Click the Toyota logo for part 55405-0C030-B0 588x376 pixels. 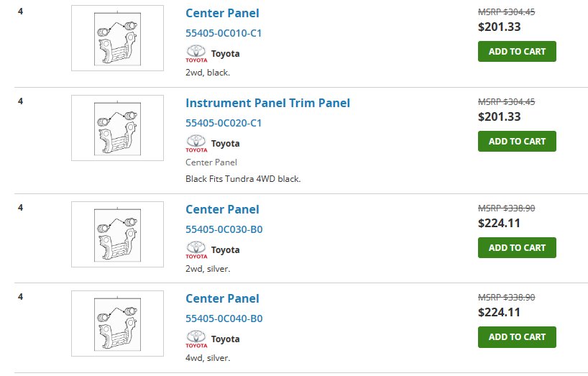tap(196, 250)
